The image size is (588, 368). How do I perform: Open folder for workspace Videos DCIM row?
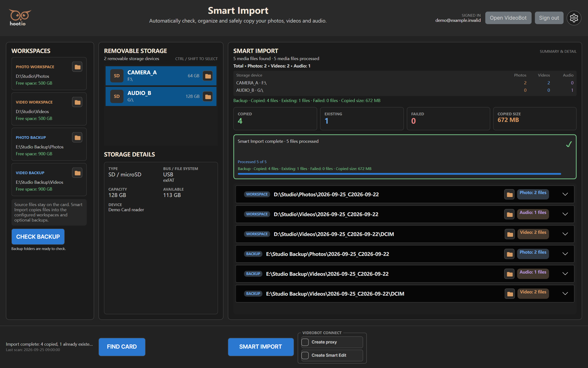[510, 234]
